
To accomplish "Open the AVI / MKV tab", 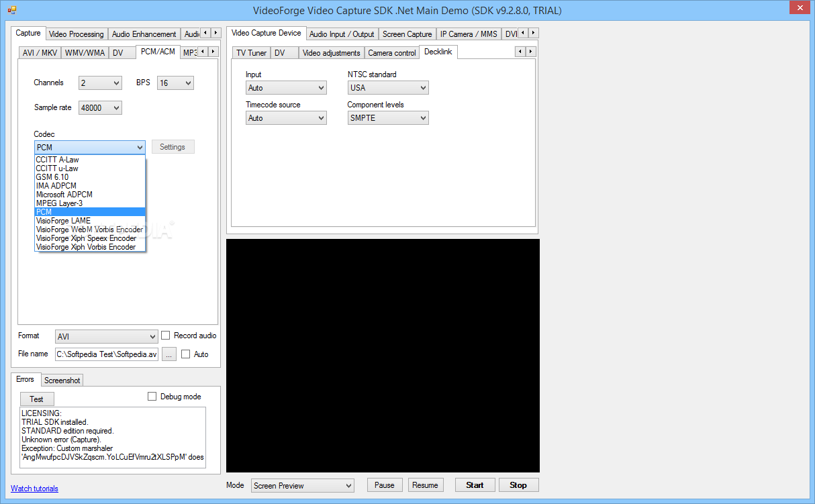I will click(40, 53).
